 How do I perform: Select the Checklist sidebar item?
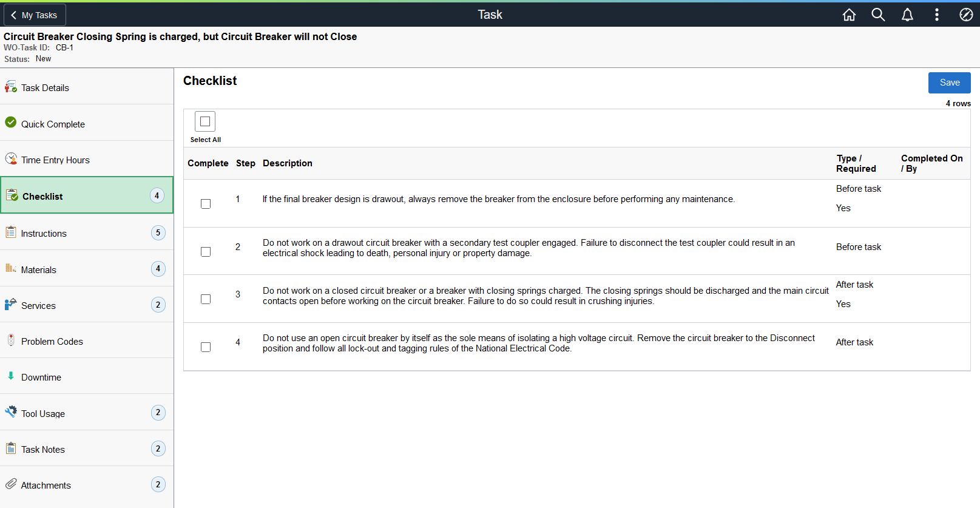point(87,195)
